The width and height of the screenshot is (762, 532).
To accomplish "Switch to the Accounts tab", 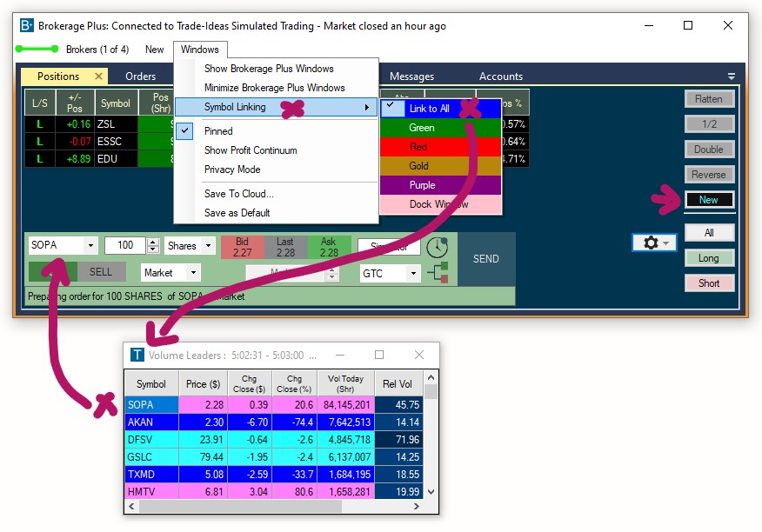I will pos(501,76).
